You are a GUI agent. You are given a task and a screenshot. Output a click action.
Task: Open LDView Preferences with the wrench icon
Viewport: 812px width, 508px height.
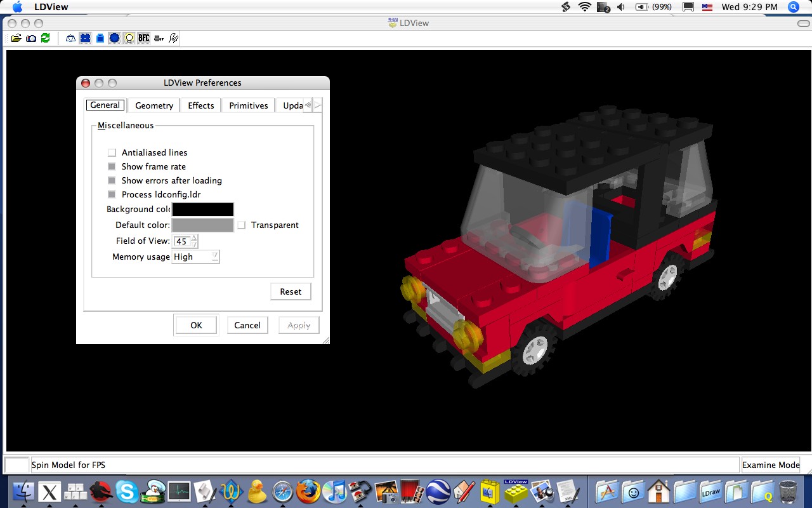click(x=174, y=37)
